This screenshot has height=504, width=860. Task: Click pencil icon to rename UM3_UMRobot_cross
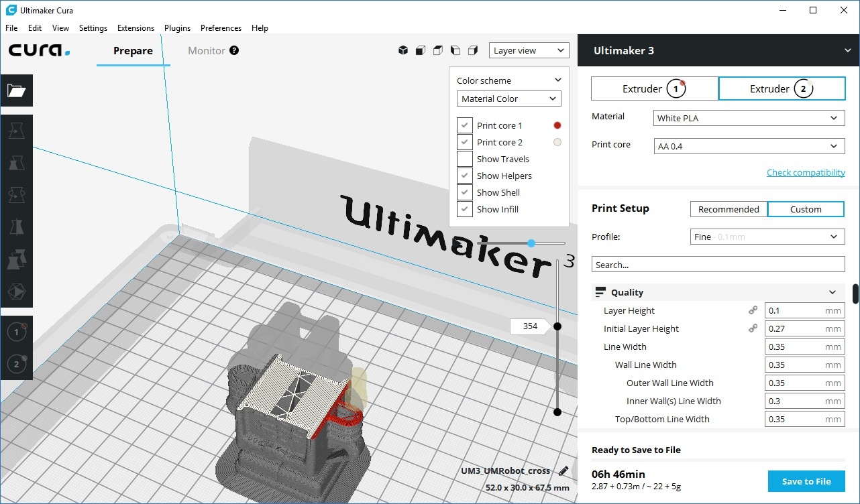point(563,471)
